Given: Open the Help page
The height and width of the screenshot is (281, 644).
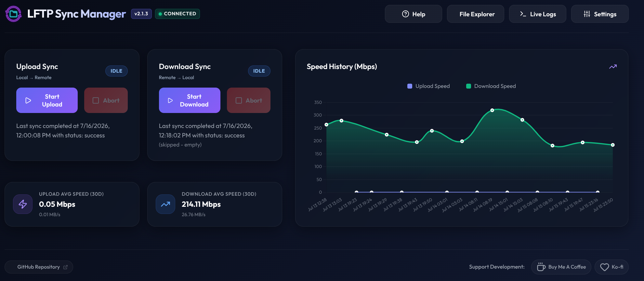Looking at the screenshot, I should (x=413, y=14).
